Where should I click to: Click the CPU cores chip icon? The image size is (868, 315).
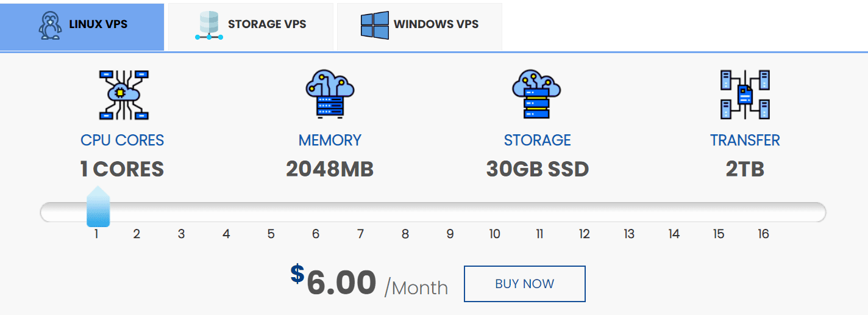pos(124,94)
